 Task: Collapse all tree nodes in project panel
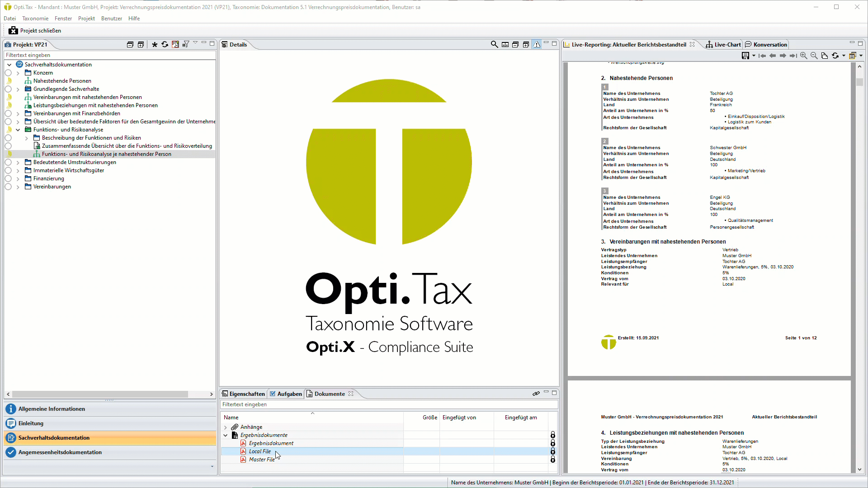[130, 44]
